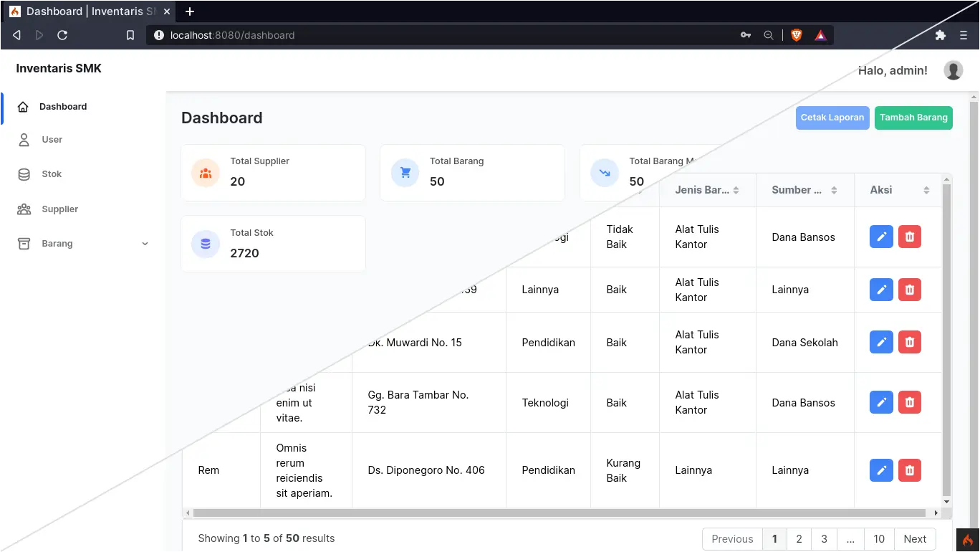
Task: Switch to the Dashboard Inventaris browser tab
Action: coord(86,11)
